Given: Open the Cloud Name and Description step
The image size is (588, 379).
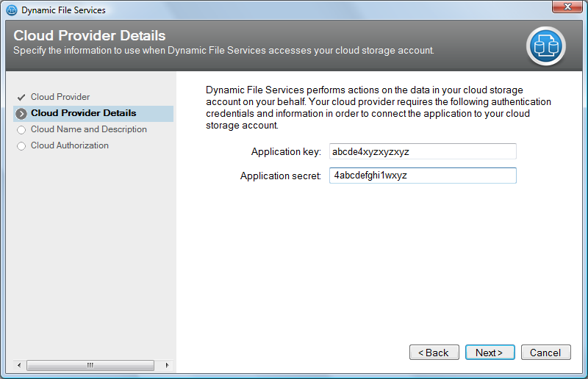Looking at the screenshot, I should coord(88,129).
